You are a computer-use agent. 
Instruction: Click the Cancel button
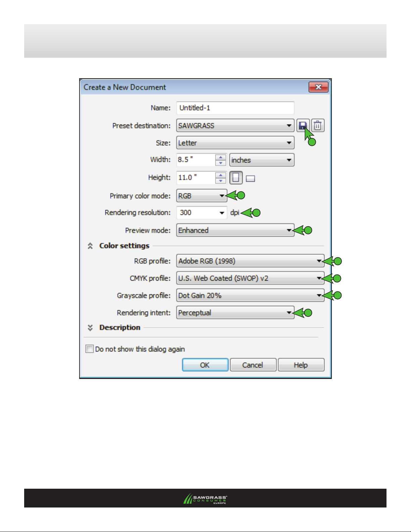point(253,365)
